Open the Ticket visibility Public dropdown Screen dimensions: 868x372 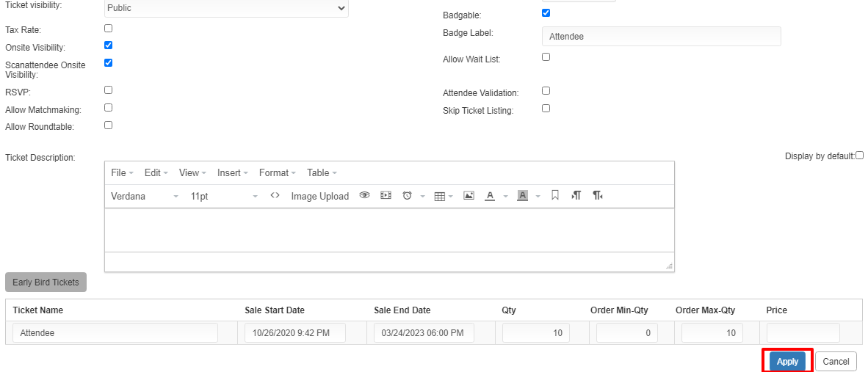point(226,8)
